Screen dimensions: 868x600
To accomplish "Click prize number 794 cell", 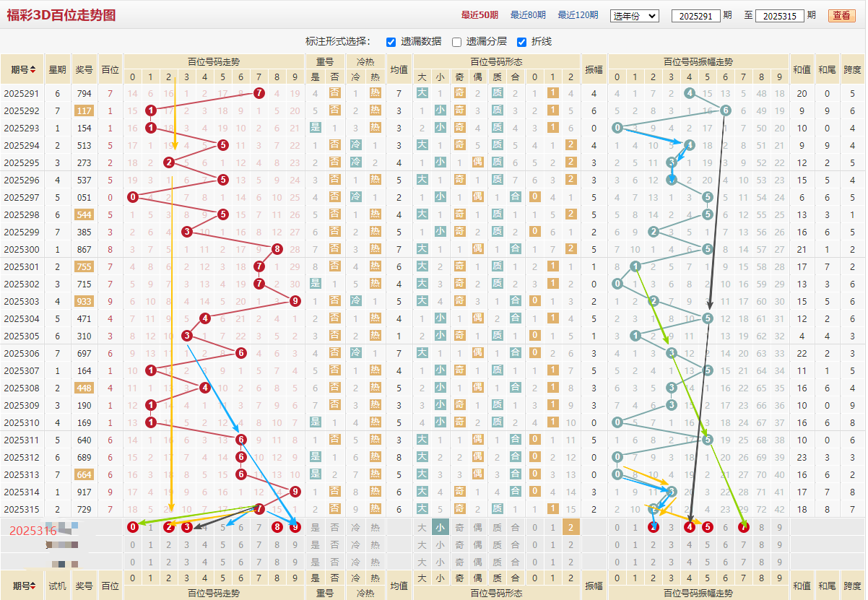I will pyautogui.click(x=84, y=93).
